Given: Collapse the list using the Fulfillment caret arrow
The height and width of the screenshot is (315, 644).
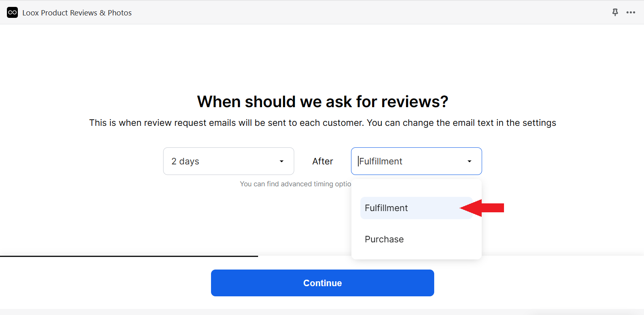Looking at the screenshot, I should click(x=470, y=162).
